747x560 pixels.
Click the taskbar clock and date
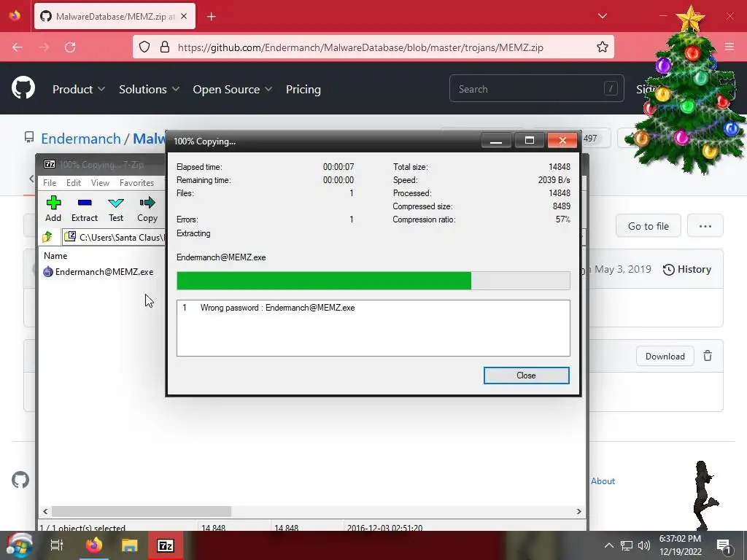point(680,545)
